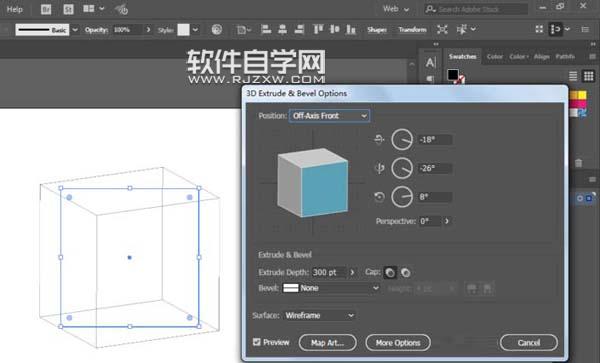
Task: Open the Surface Wireframe dropdown
Action: pyautogui.click(x=320, y=316)
